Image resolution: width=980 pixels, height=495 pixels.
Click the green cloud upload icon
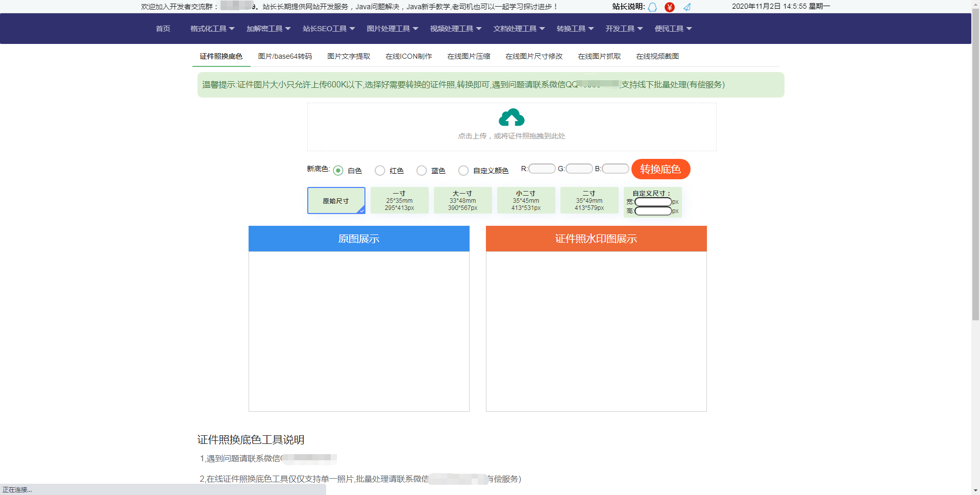coord(511,117)
